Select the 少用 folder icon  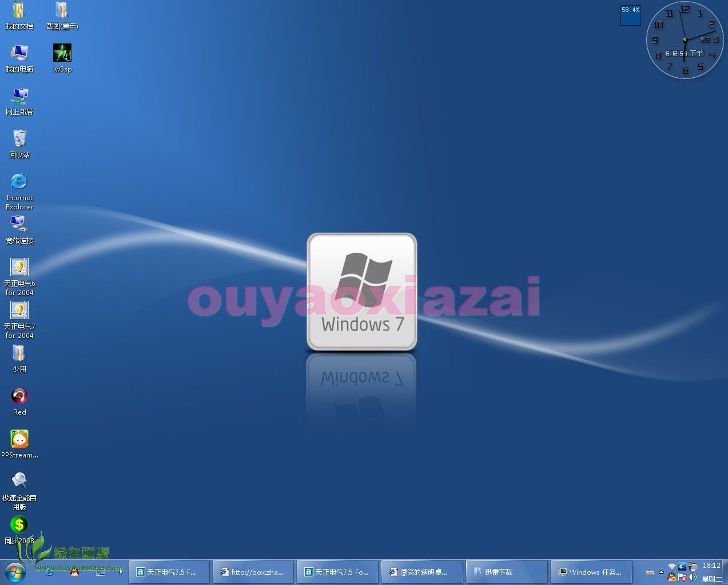click(19, 359)
